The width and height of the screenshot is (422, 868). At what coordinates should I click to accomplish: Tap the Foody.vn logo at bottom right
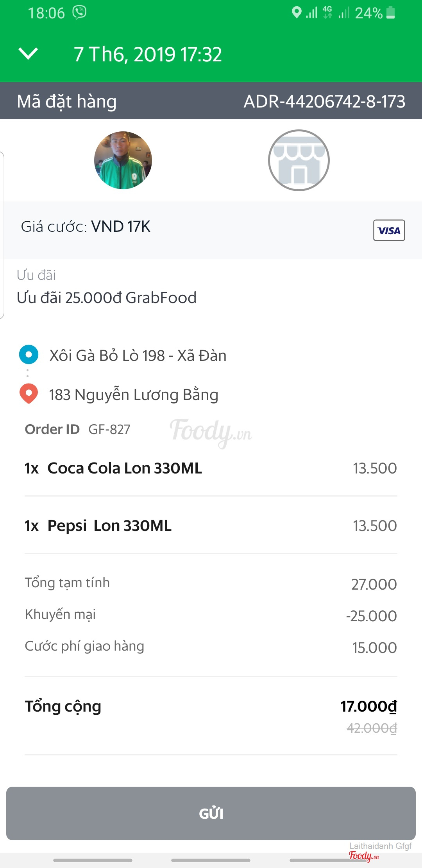tap(364, 856)
